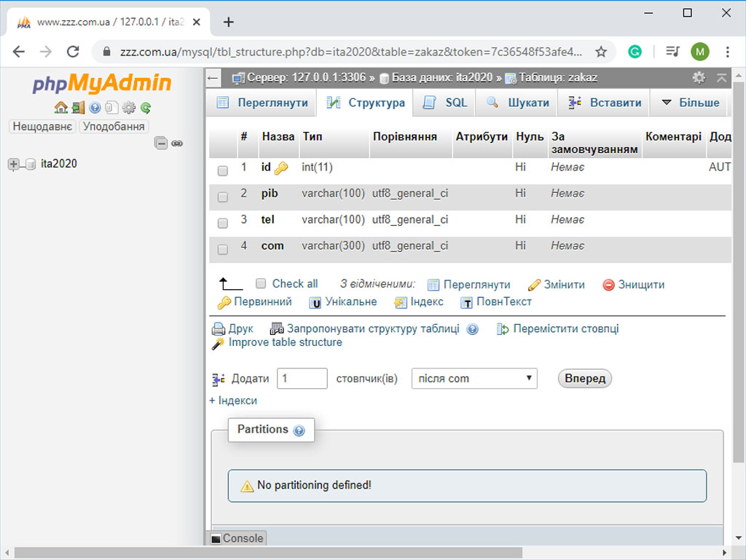
Task: Collapse all navigation tree icon
Action: point(161,143)
